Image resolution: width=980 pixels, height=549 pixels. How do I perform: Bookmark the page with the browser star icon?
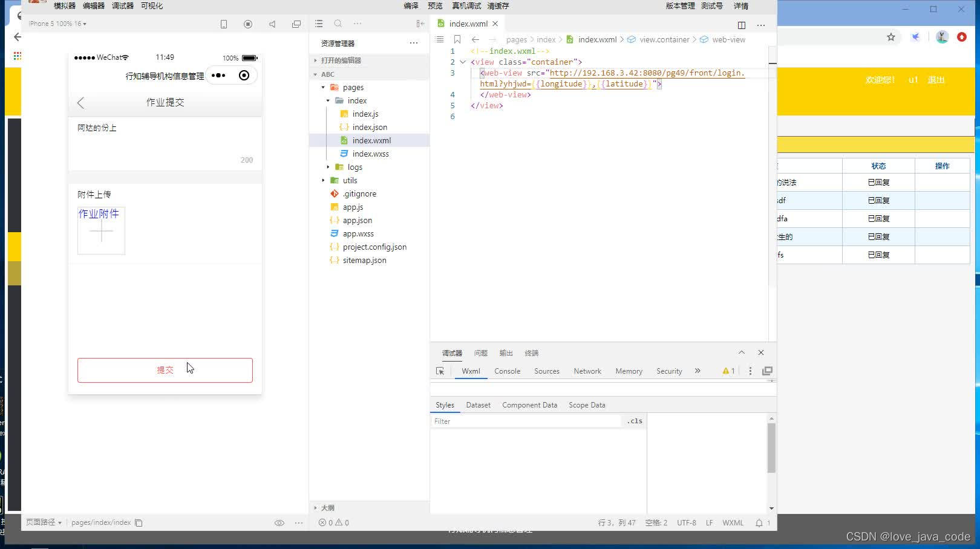click(891, 37)
